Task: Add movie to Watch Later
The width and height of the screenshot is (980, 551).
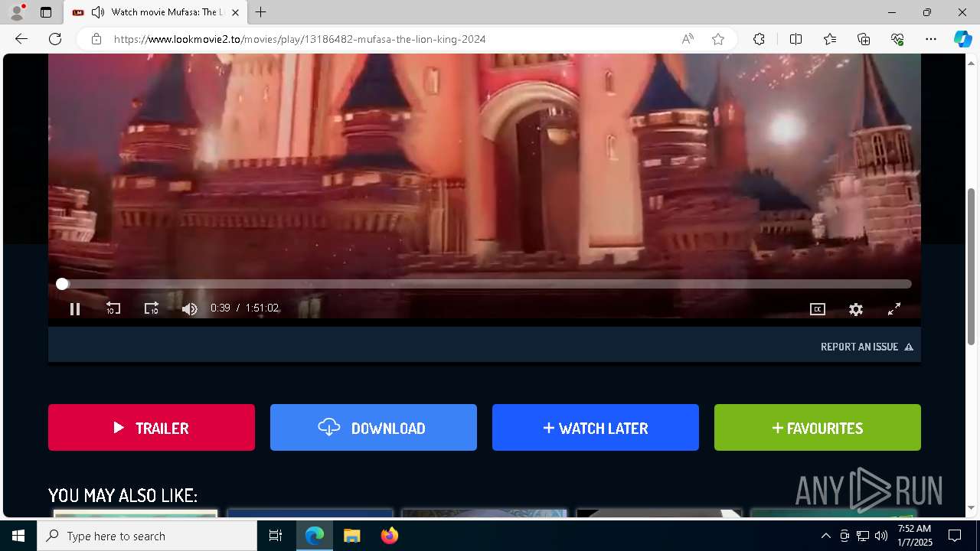Action: [x=596, y=428]
